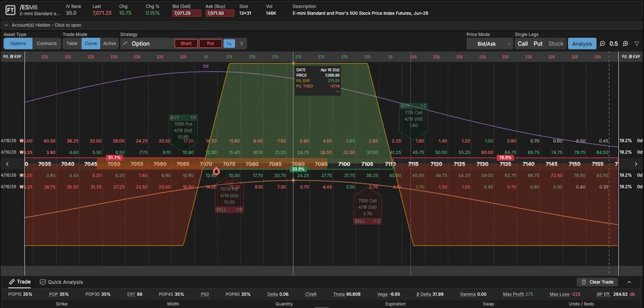Click the Ask (Buy) 7,071.50 price
This screenshot has width=644, height=308.
(x=220, y=13)
